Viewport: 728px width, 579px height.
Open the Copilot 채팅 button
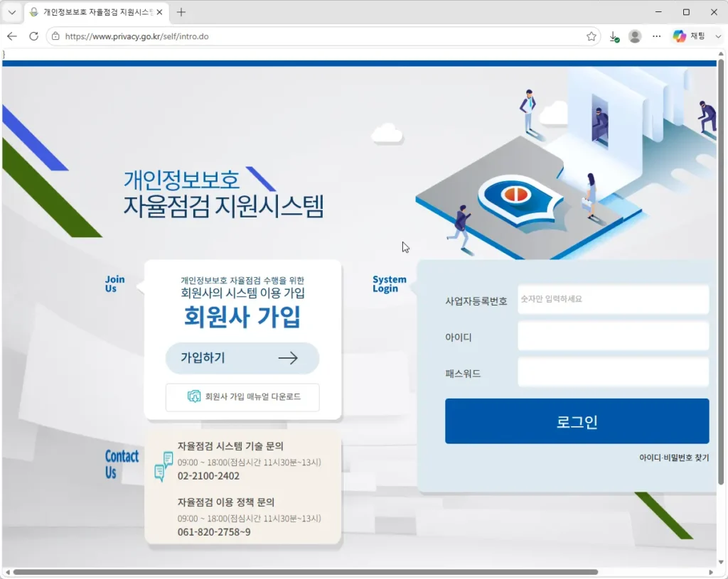689,36
